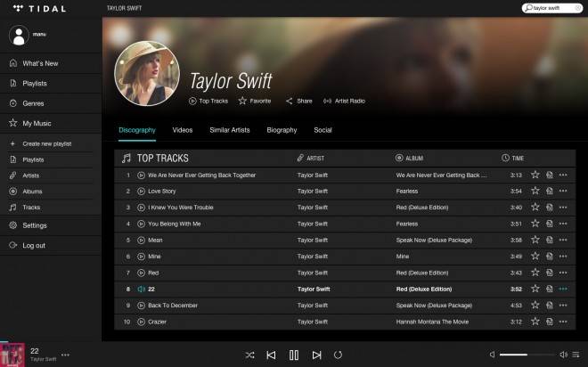Star Back To December as favorite
The height and width of the screenshot is (367, 588).
[535, 306]
